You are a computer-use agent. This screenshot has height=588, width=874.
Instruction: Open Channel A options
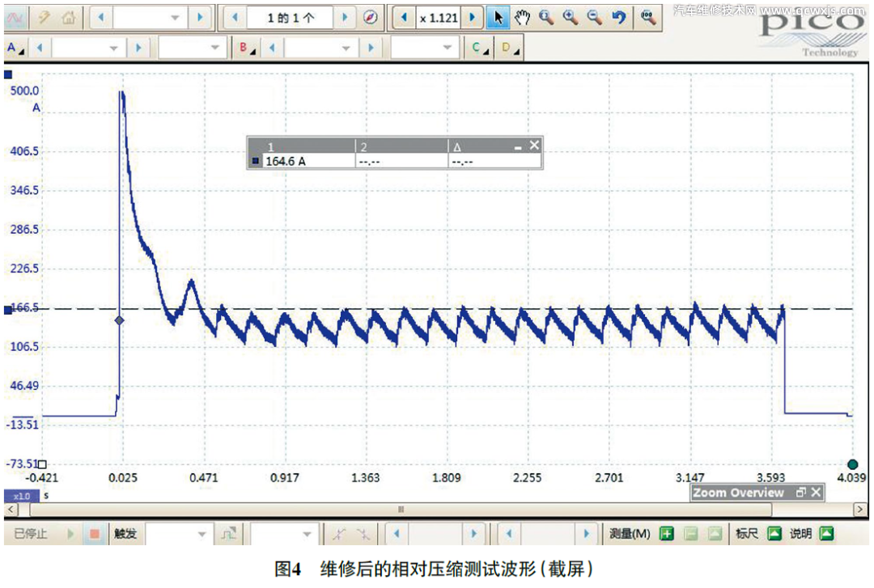point(15,49)
